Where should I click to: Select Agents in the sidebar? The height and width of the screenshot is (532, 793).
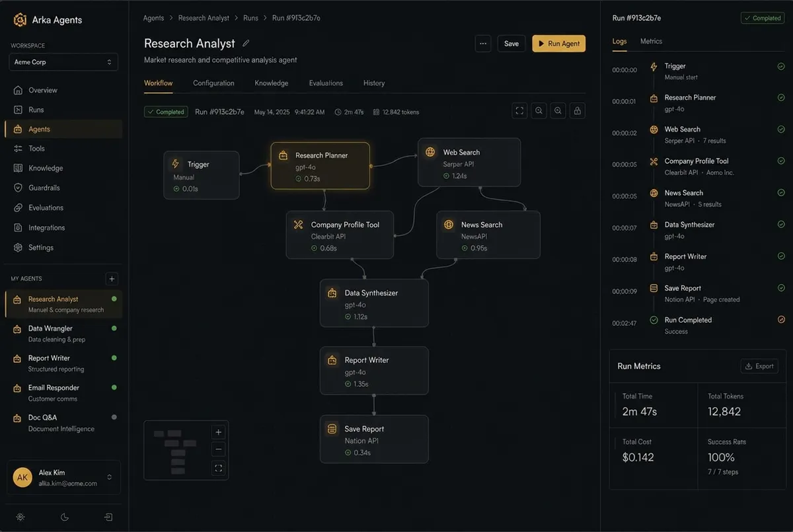[x=63, y=129]
